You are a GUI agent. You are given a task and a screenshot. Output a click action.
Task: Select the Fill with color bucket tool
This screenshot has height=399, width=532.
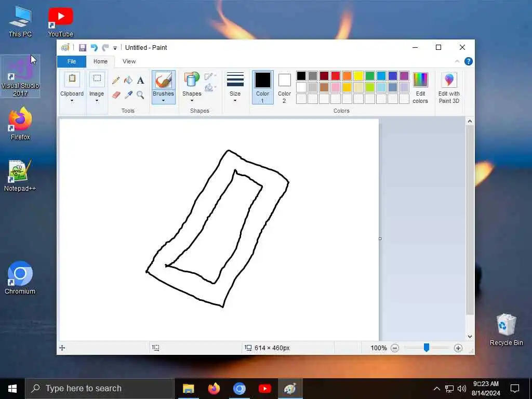point(128,81)
